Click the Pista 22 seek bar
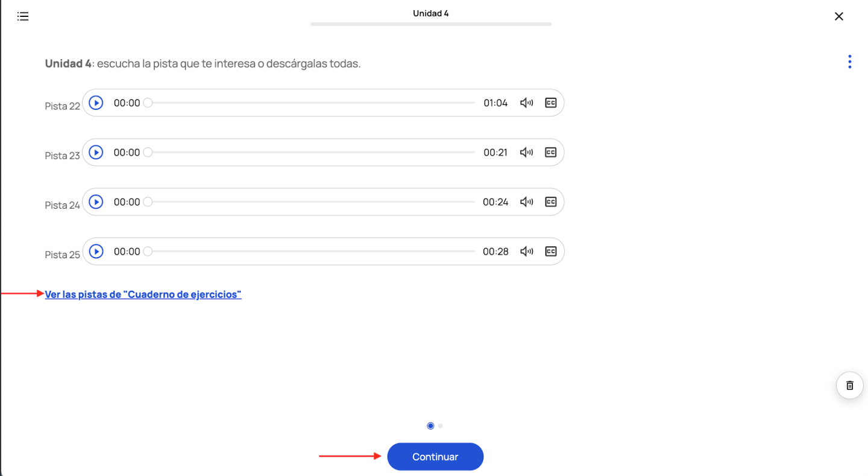This screenshot has width=868, height=476. coord(311,103)
